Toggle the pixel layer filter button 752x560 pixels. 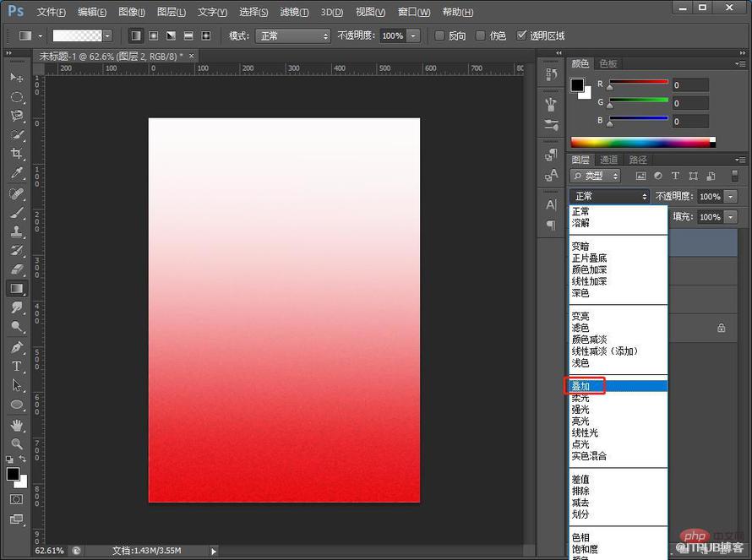tap(640, 176)
